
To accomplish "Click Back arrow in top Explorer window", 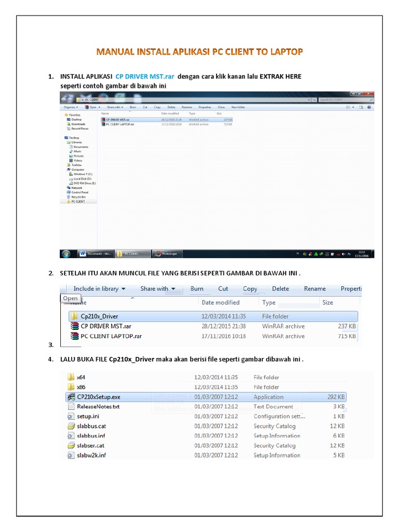I will pos(64,99).
